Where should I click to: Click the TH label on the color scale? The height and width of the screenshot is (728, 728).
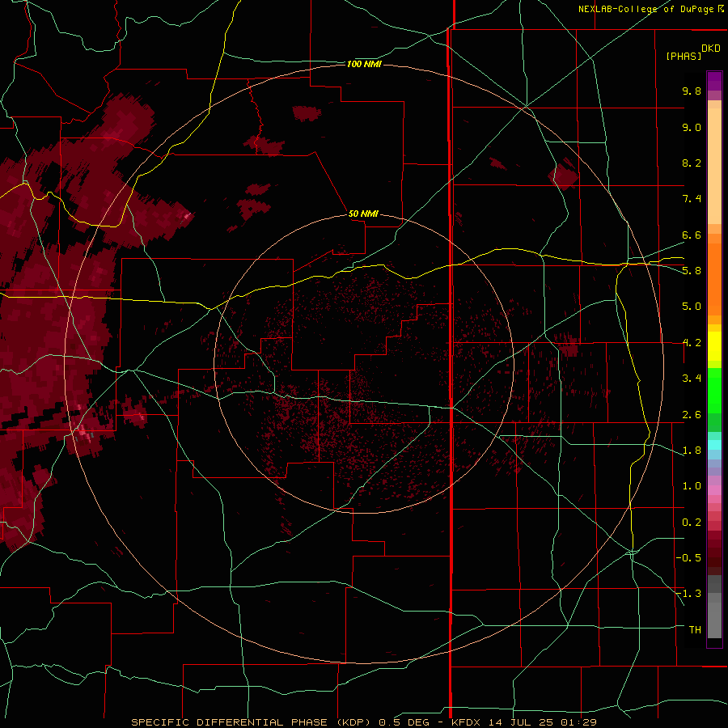click(695, 630)
